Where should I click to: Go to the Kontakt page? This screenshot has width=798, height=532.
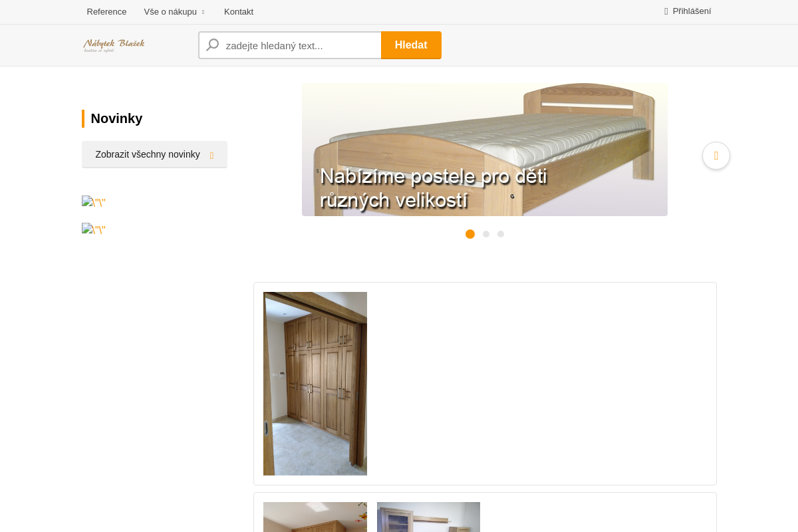click(239, 12)
